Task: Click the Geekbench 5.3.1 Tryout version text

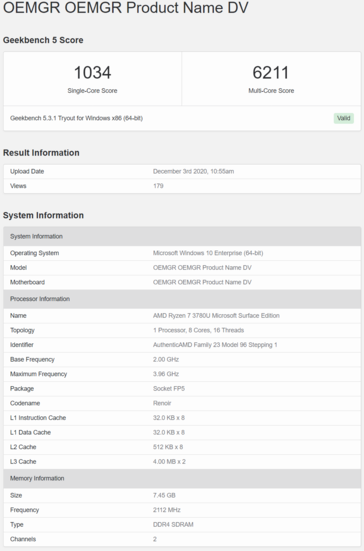Action: [76, 118]
